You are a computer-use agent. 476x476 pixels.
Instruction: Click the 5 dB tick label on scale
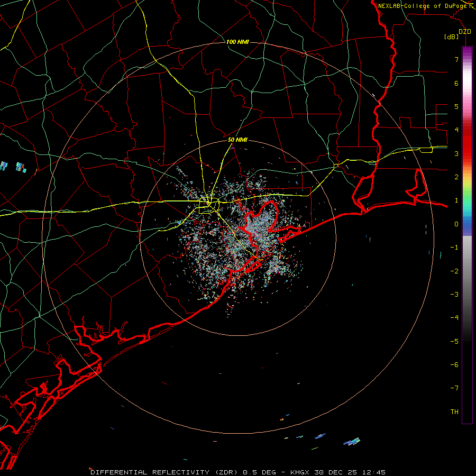tap(456, 106)
